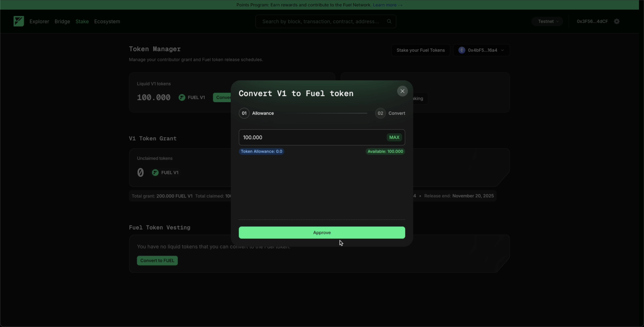Open the 0x3F56...4dCF wallet menu

click(x=592, y=21)
